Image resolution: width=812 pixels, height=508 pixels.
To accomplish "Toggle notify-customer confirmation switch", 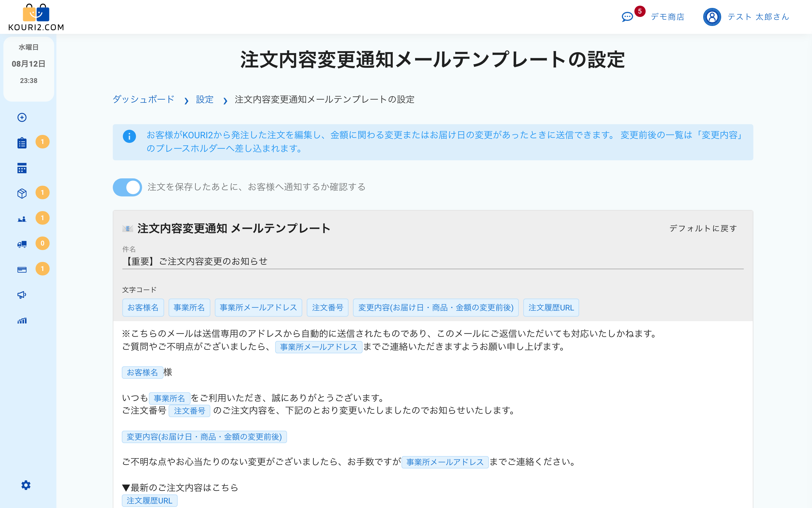I will 127,187.
